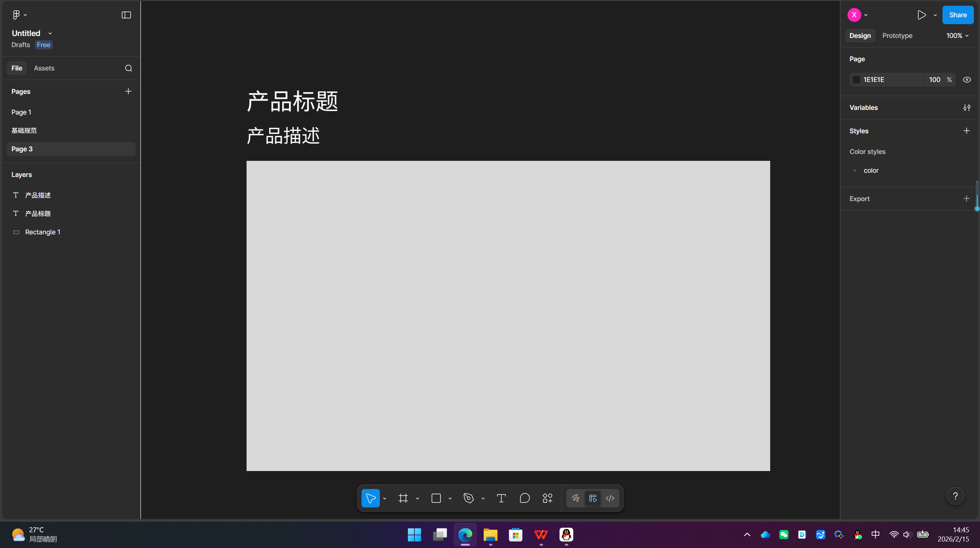This screenshot has width=980, height=548.
Task: Switch to the Prototype tab
Action: (897, 36)
